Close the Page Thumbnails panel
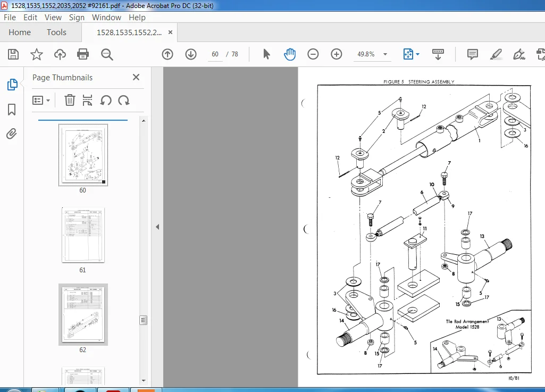545x392 pixels. tap(136, 77)
